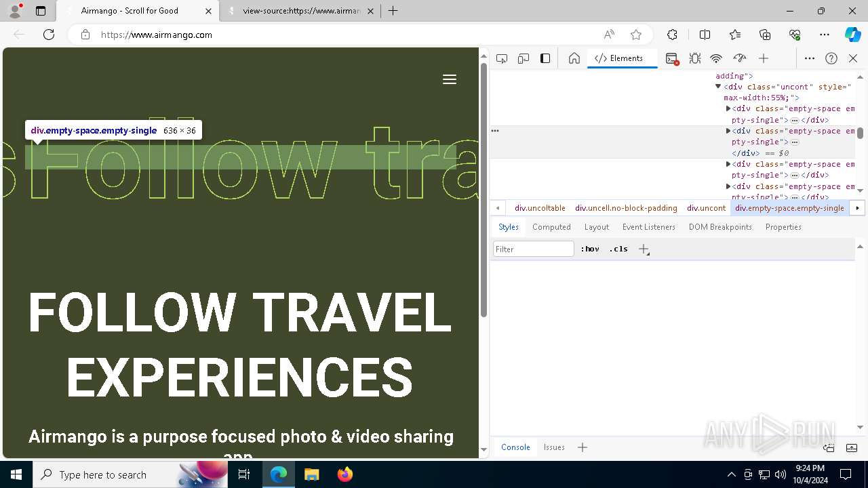868x488 pixels.
Task: Open DevTools Welcome home icon
Action: pos(574,58)
